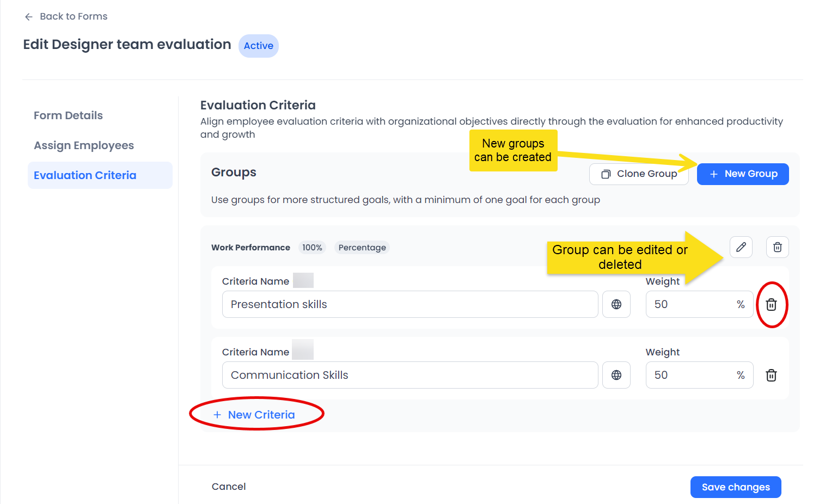Click the Active status badge
This screenshot has width=819, height=504.
click(258, 46)
